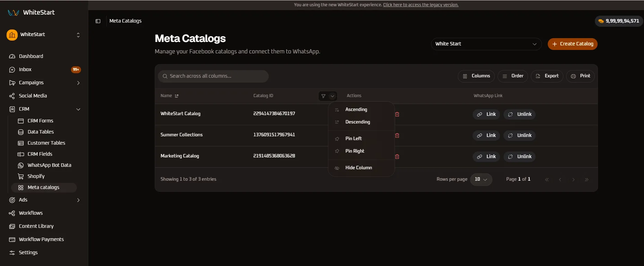Unlink the Marketing Catalog
This screenshot has width=644, height=266.
coord(519,157)
